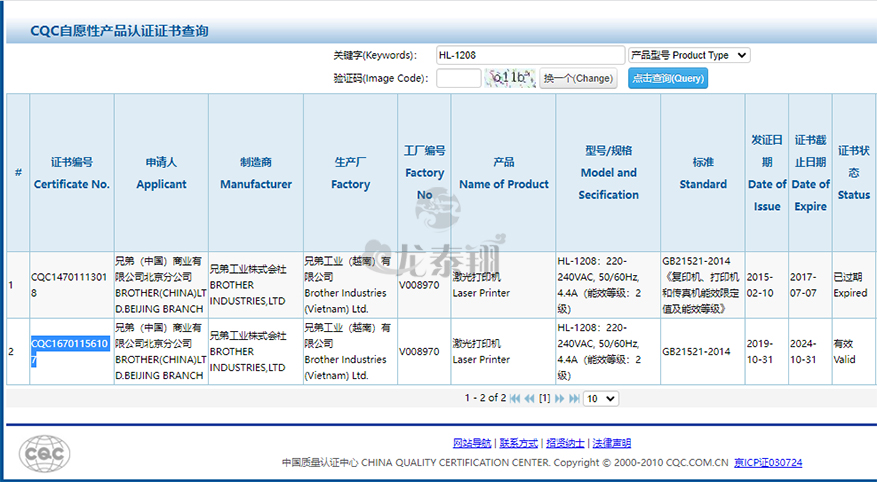877x482 pixels.
Task: Click the Image Code input box
Action: pyautogui.click(x=458, y=78)
